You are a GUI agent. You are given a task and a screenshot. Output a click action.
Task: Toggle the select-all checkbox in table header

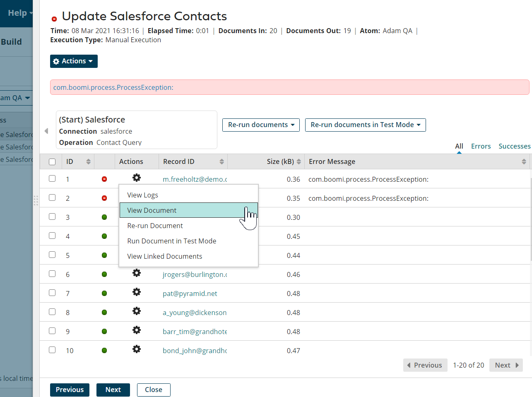click(52, 162)
